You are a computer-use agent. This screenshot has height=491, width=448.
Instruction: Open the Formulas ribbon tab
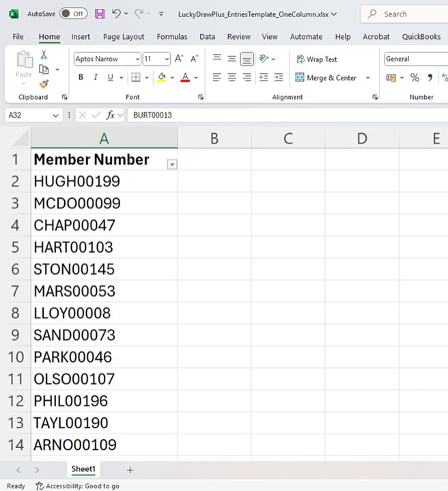coord(172,37)
